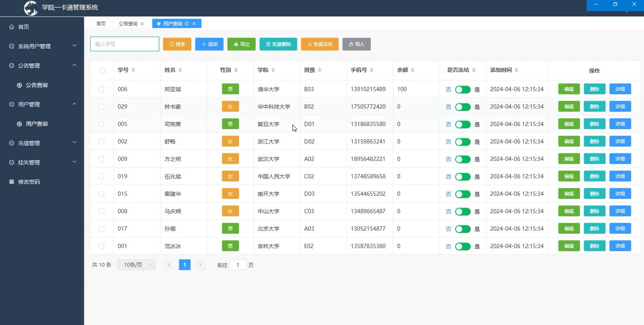Screen dimensions: 644x325
Task: Check the row checkbox for 郑亚斌
Action: click(101, 89)
